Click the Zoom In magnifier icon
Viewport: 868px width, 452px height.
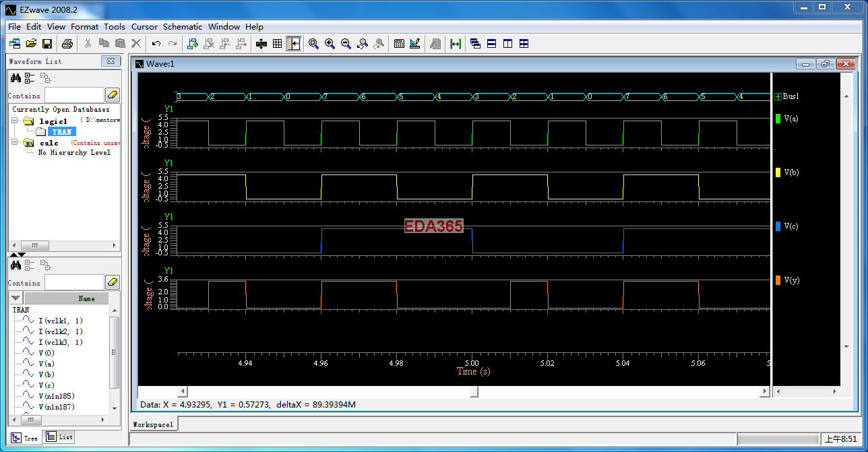tap(330, 44)
